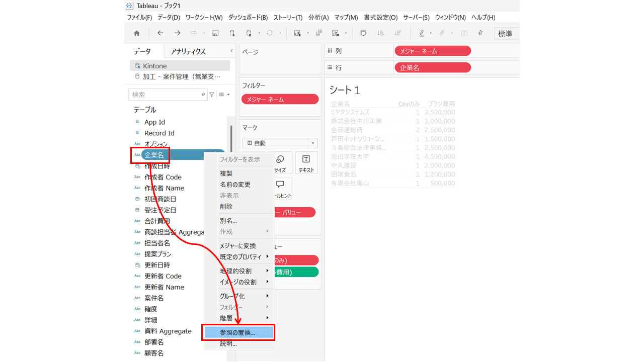Image resolution: width=644 pixels, height=362 pixels.
Task: Click the Size (サイズ) mark card button
Action: pos(280,163)
